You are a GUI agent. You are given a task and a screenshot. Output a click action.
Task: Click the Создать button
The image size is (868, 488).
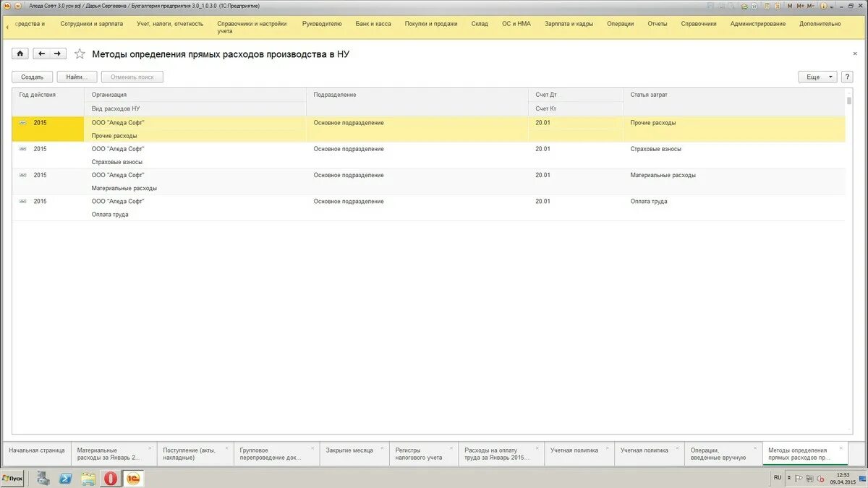click(x=32, y=77)
